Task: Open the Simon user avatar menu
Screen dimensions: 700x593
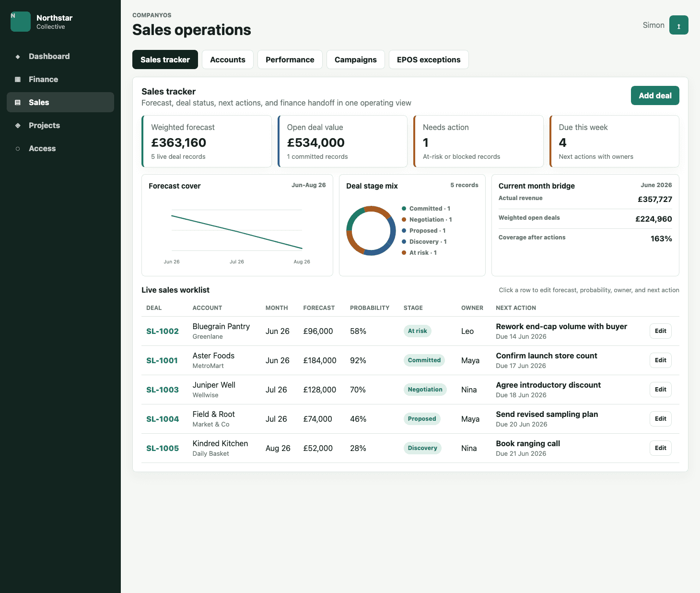Action: click(679, 25)
